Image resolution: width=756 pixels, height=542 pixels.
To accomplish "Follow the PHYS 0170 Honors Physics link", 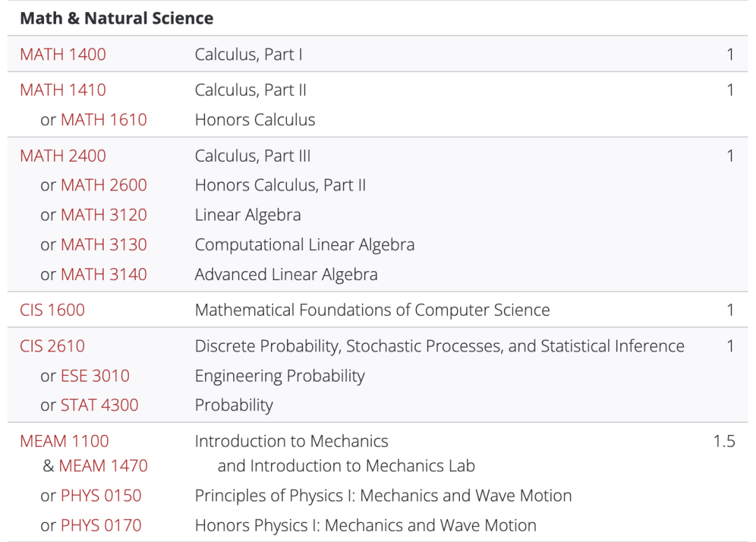I will 101,526.
